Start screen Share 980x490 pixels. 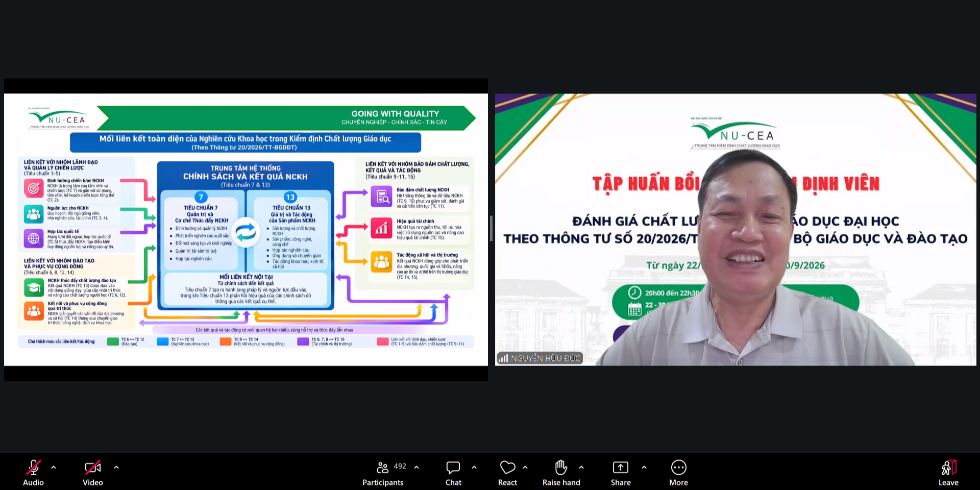coord(621,473)
